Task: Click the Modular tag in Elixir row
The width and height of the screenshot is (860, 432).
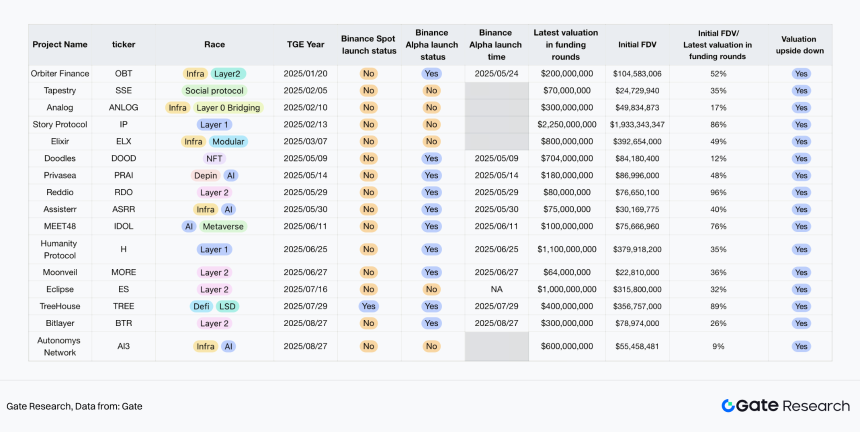Action: tap(228, 141)
